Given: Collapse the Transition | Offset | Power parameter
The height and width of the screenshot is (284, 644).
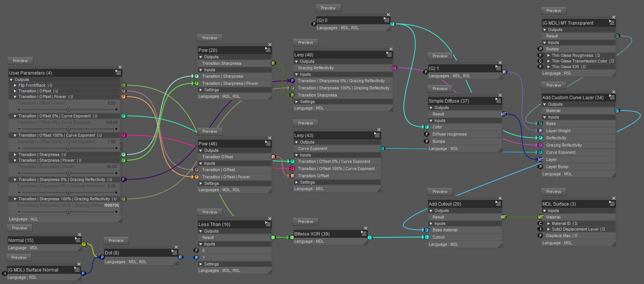Looking at the screenshot, I should point(15,97).
